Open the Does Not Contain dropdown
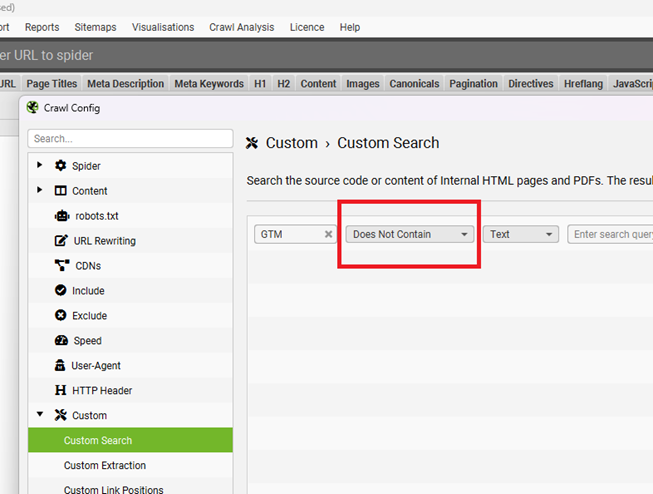653x494 pixels. (410, 234)
